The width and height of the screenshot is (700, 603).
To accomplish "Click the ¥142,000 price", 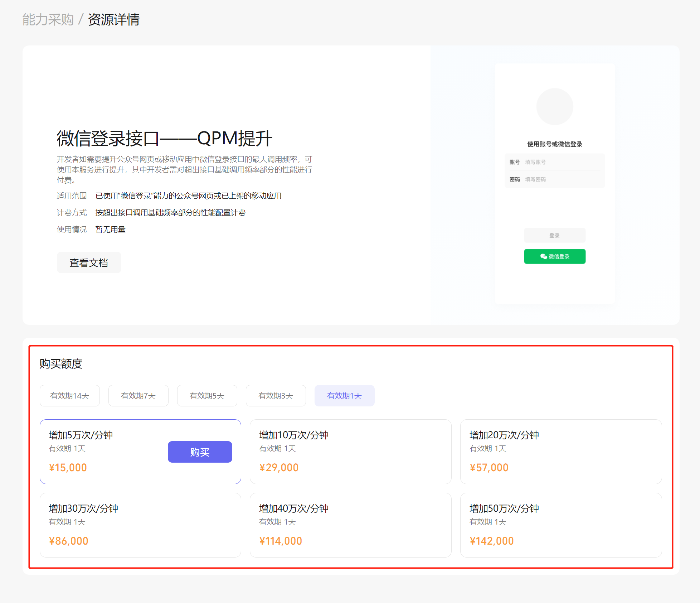I will (492, 541).
